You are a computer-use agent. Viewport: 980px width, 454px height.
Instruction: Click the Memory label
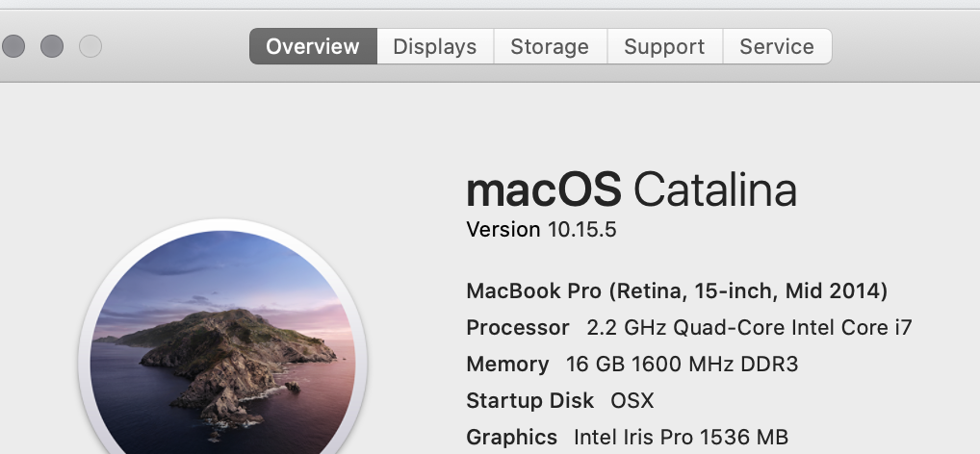[507, 365]
